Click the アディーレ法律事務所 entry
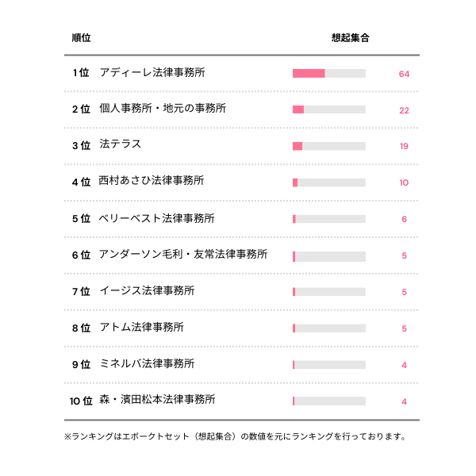Image resolution: width=476 pixels, height=476 pixels. (x=152, y=73)
